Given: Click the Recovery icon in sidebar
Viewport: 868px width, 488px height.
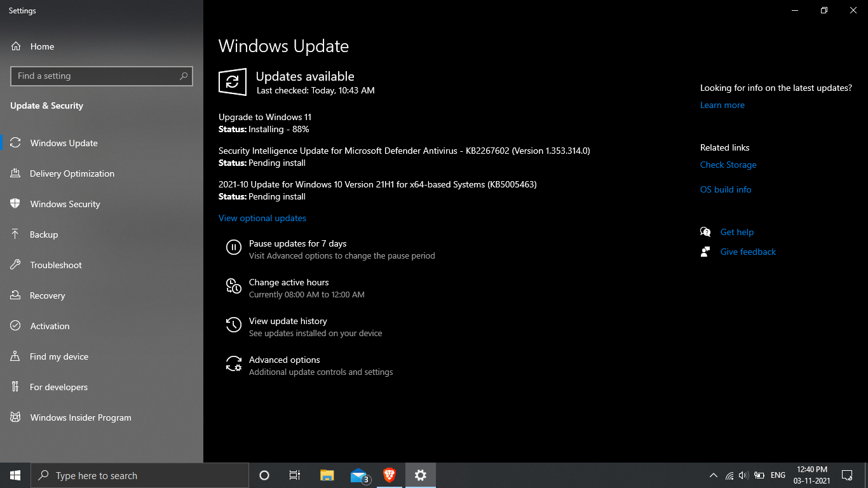Looking at the screenshot, I should point(16,295).
